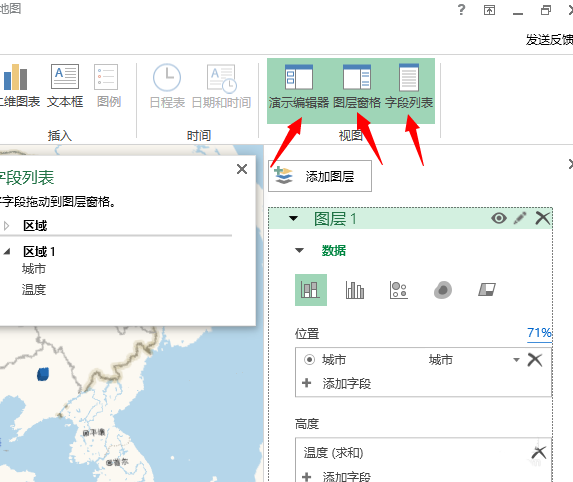Select the stacked column chart type
573x482 pixels.
click(x=311, y=290)
